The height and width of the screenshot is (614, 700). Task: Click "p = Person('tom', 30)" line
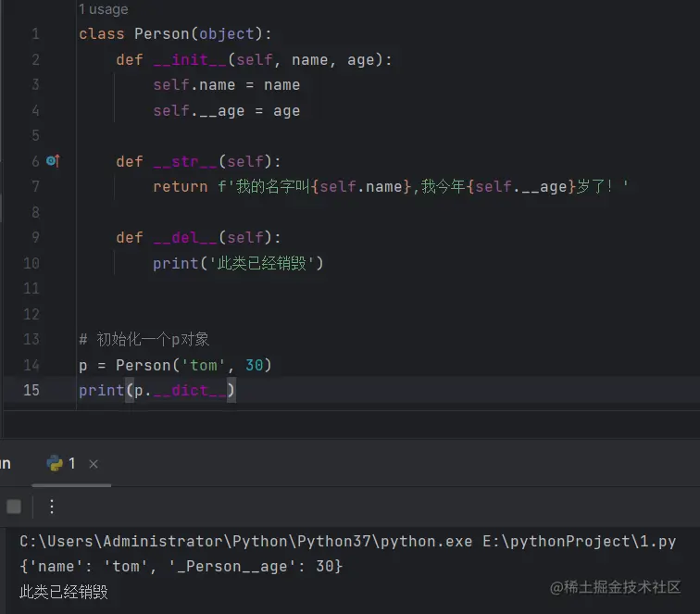pos(175,365)
